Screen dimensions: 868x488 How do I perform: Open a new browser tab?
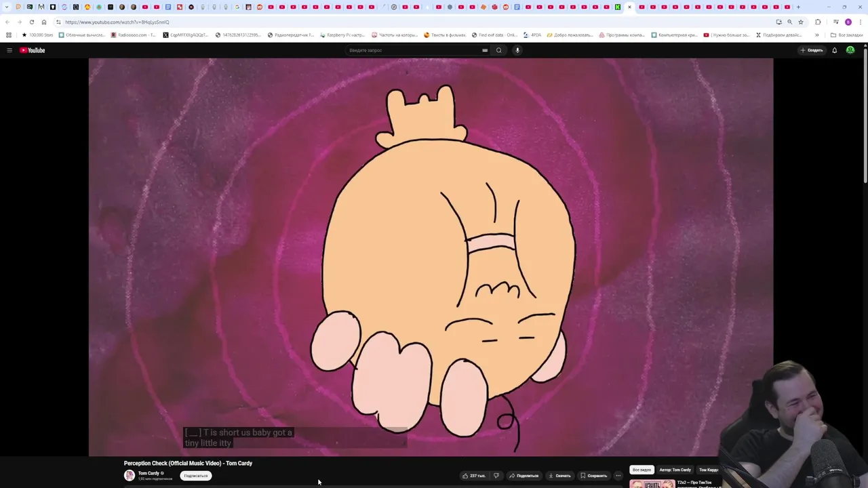tap(798, 7)
